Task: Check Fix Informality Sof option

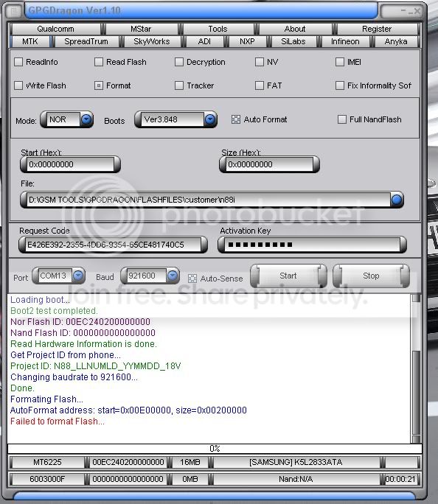Action: 340,85
